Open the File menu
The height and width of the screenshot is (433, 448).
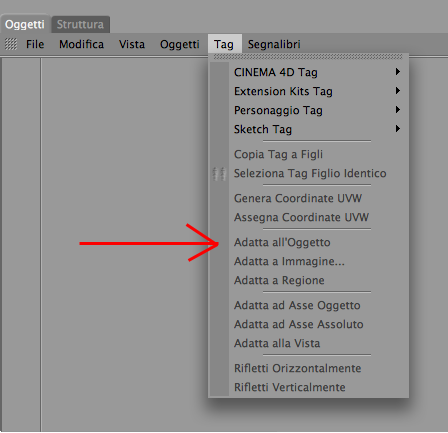click(x=35, y=44)
